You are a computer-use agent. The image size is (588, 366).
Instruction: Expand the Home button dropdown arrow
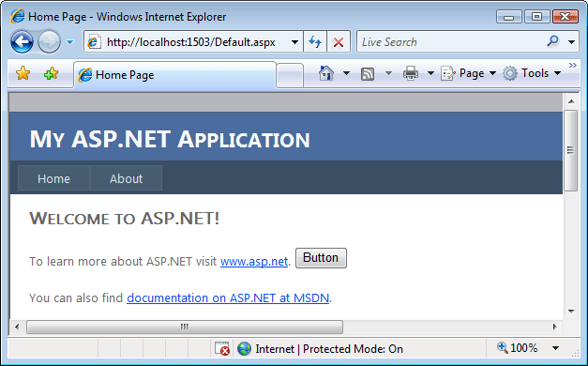click(346, 73)
